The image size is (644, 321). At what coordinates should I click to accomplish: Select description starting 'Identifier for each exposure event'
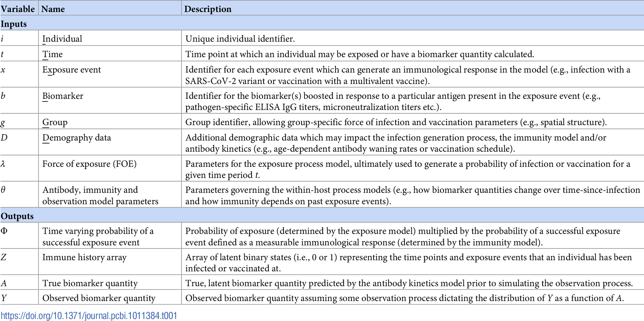coord(408,75)
